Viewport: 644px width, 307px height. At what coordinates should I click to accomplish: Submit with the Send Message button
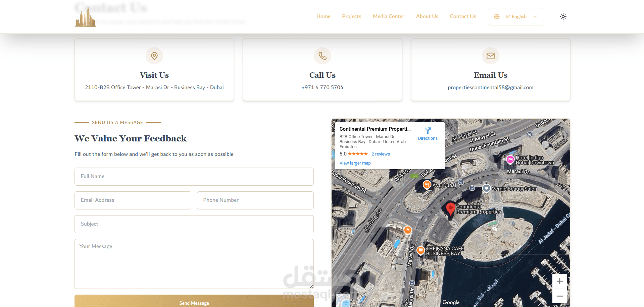194,301
